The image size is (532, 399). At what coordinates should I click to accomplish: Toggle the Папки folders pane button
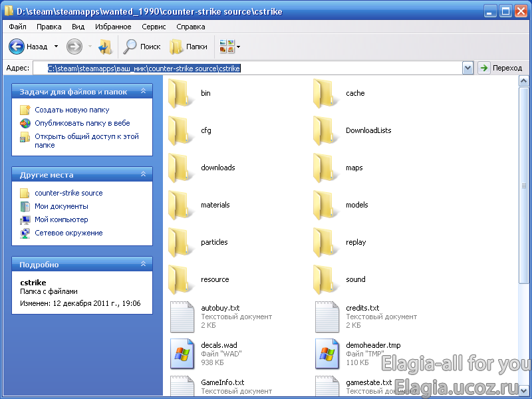pos(188,47)
